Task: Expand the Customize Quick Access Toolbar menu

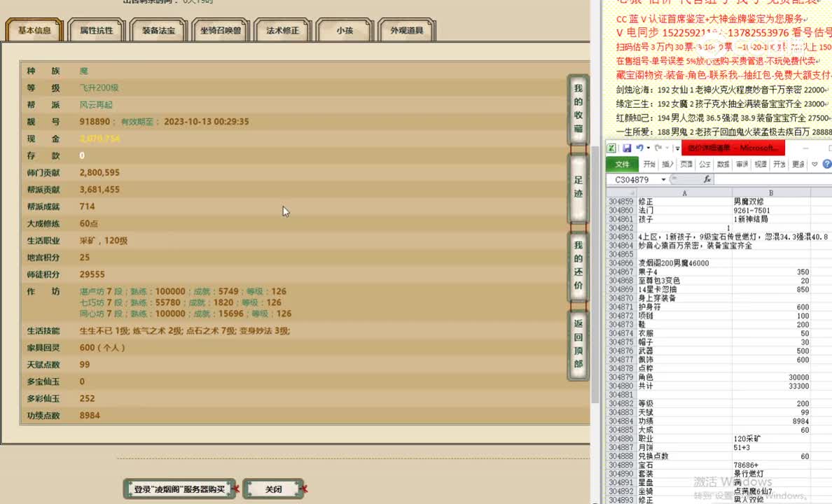Action: pyautogui.click(x=677, y=148)
